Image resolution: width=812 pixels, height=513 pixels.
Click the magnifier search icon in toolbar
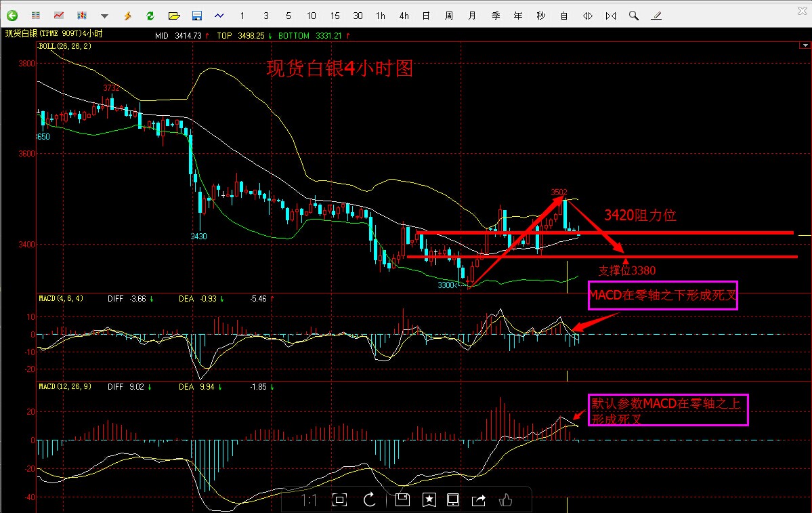pyautogui.click(x=634, y=16)
